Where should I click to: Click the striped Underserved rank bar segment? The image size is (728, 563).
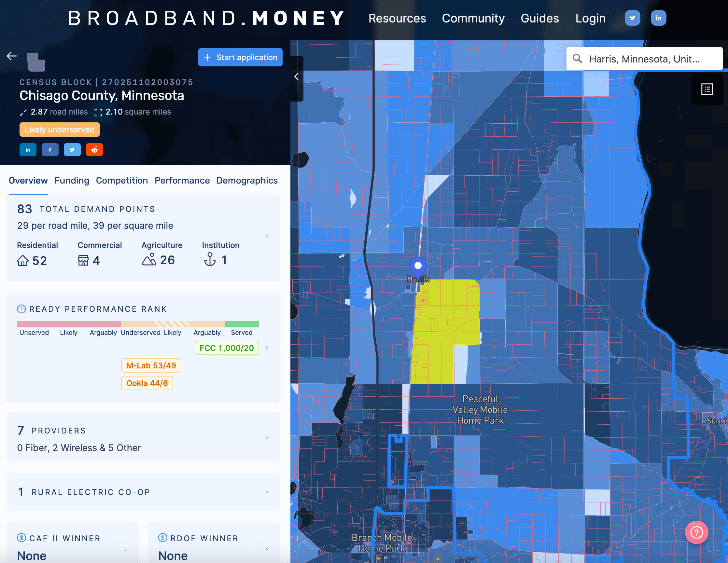172,324
